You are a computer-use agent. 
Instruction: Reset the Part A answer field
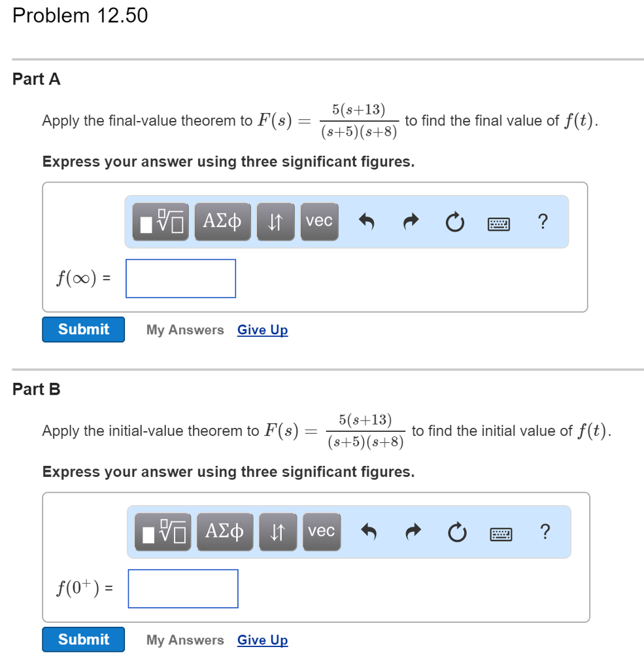click(x=454, y=222)
